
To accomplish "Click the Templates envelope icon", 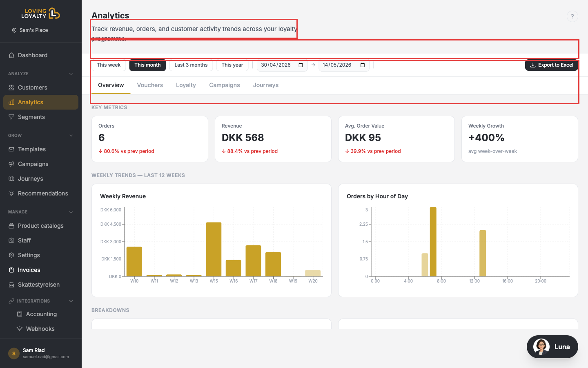I will coord(11,149).
